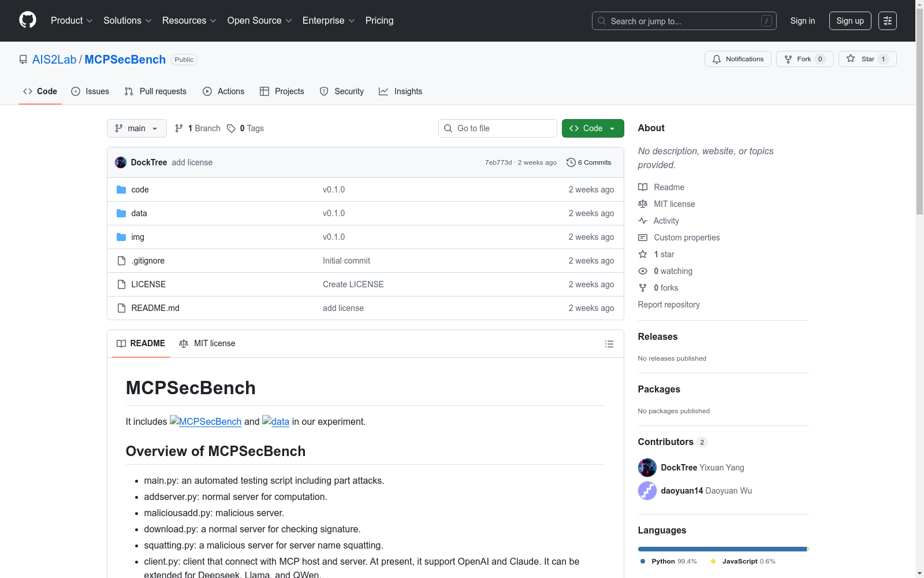Open the Code tab

tap(40, 91)
